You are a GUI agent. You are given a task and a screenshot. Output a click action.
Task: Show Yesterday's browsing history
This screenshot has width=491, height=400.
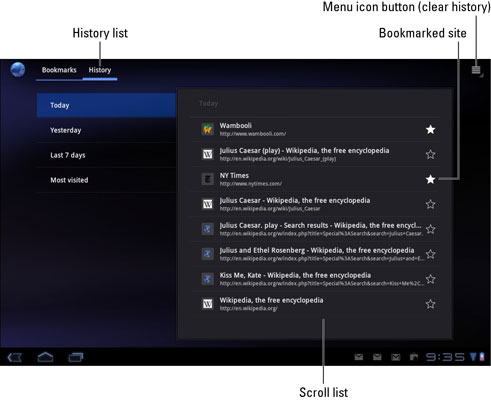[x=106, y=130]
